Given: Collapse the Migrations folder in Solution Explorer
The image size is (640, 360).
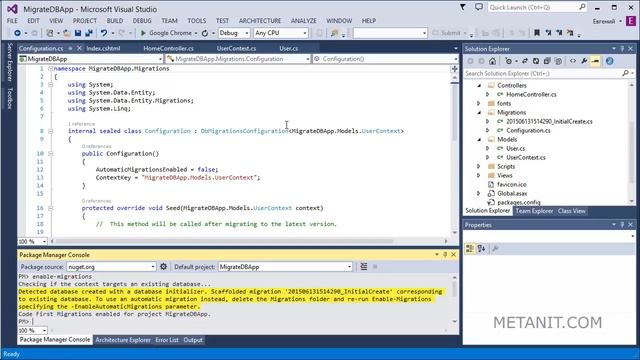Looking at the screenshot, I should click(479, 113).
